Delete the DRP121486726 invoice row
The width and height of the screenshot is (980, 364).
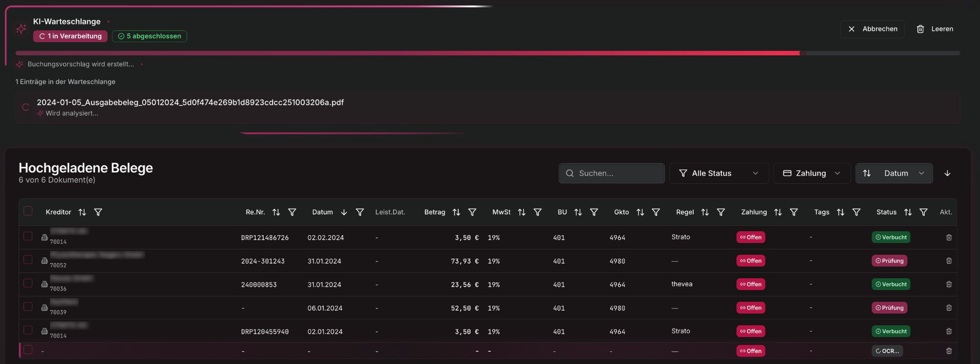coord(949,238)
